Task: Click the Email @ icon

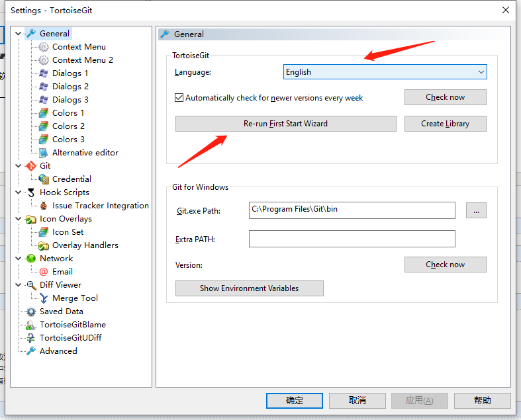Action: point(44,272)
